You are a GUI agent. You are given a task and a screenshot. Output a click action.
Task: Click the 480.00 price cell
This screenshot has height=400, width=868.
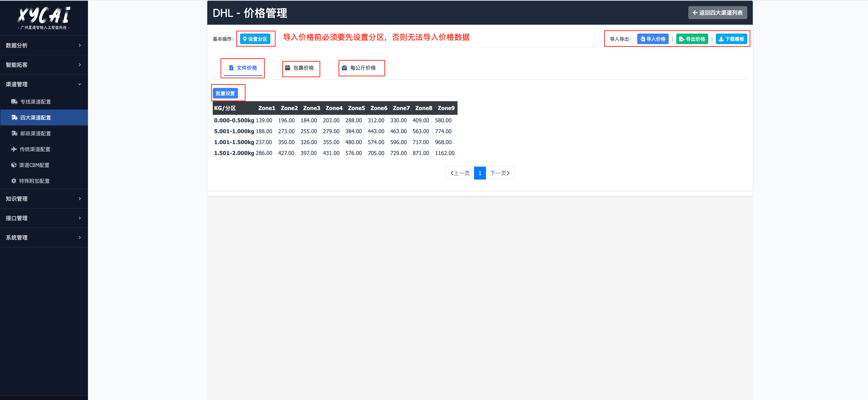pos(354,142)
